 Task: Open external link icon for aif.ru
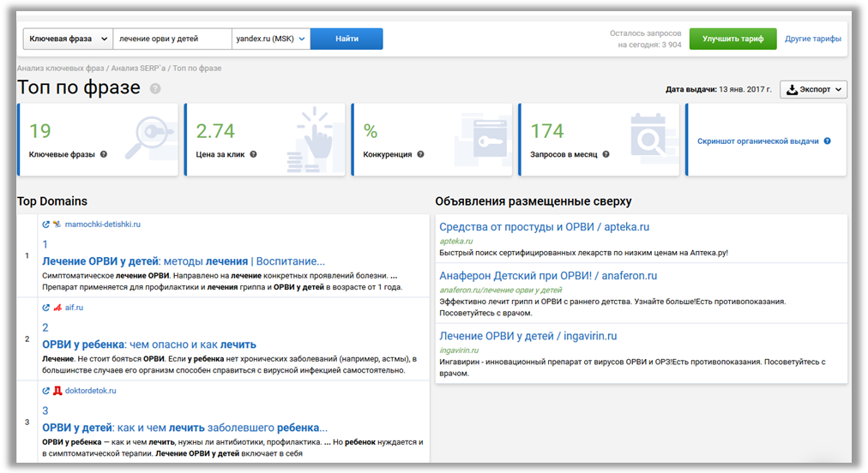pos(46,307)
